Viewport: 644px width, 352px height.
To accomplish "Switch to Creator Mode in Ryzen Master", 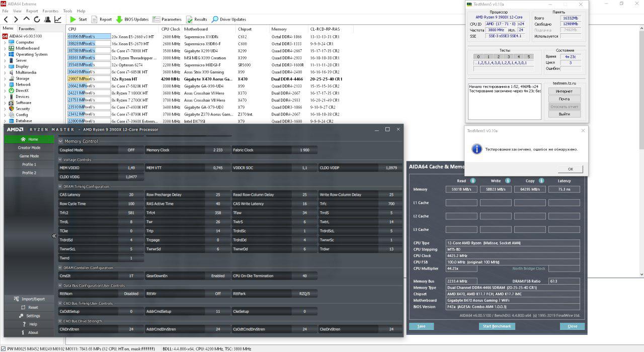I will tap(29, 148).
